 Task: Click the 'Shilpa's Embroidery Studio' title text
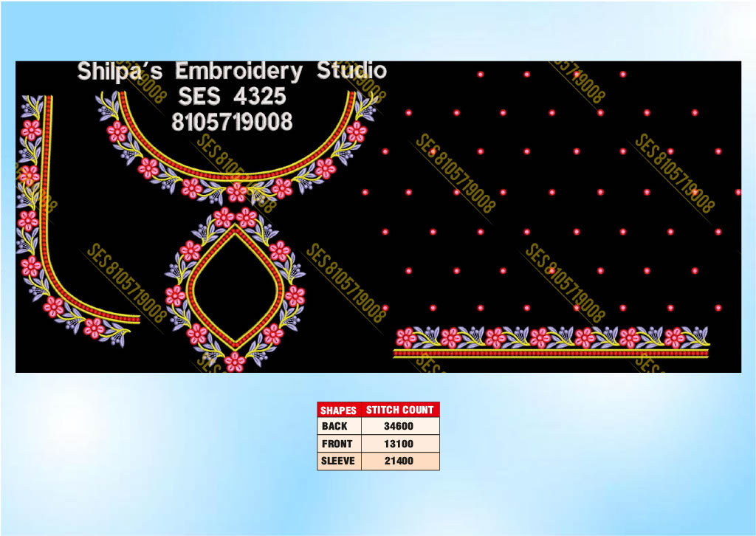(232, 72)
